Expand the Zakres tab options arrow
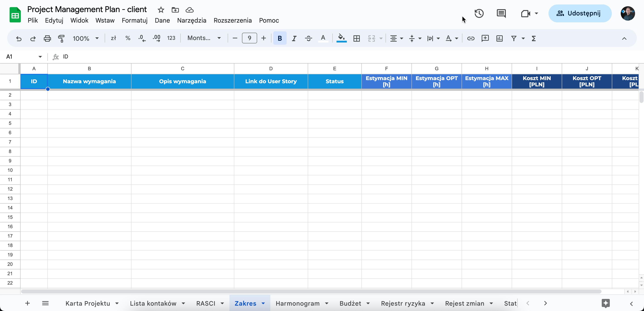644x311 pixels. pyautogui.click(x=263, y=303)
